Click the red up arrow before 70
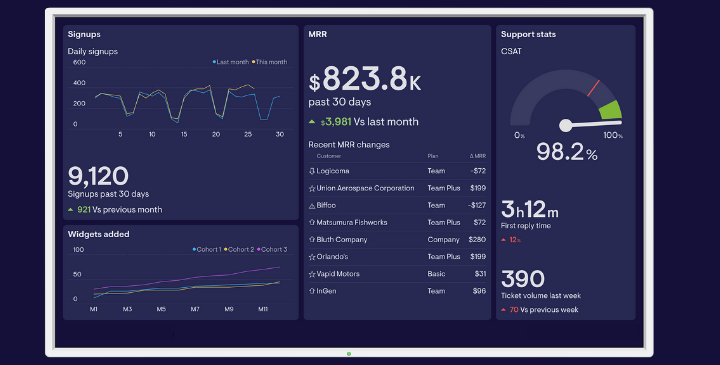The height and width of the screenshot is (365, 720). 503,310
